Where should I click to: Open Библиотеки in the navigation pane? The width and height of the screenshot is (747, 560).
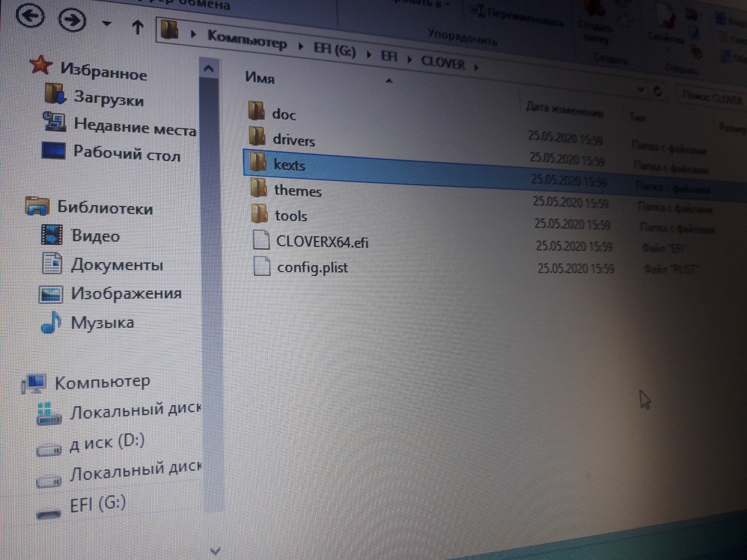click(x=105, y=208)
